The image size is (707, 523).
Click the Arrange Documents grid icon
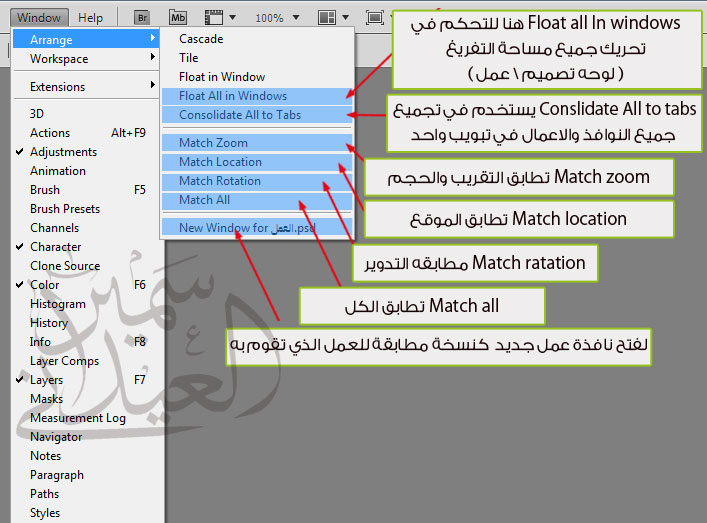pyautogui.click(x=326, y=18)
